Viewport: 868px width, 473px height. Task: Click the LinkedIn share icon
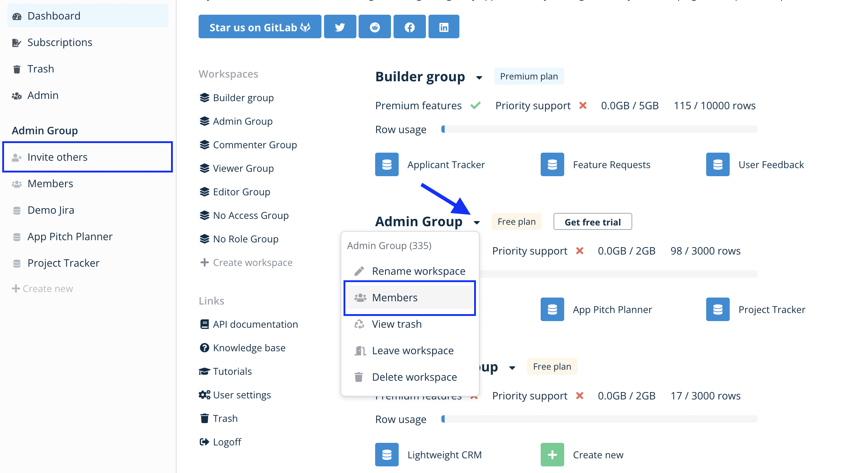pos(444,27)
